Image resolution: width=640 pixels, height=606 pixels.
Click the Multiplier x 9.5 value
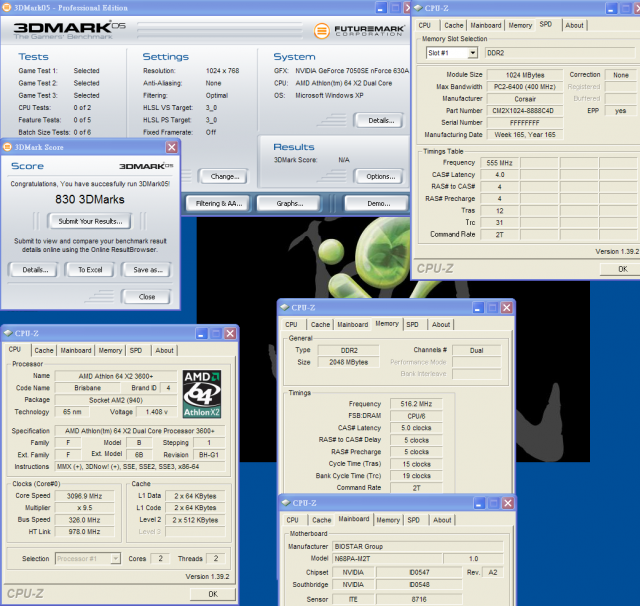(84, 508)
